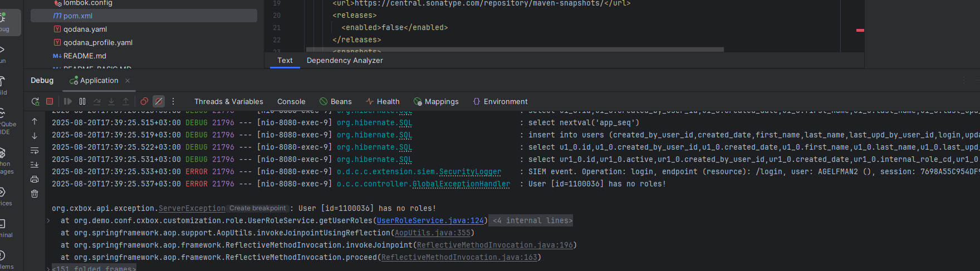
Task: Click the Debug tool window title
Action: pos(42,81)
